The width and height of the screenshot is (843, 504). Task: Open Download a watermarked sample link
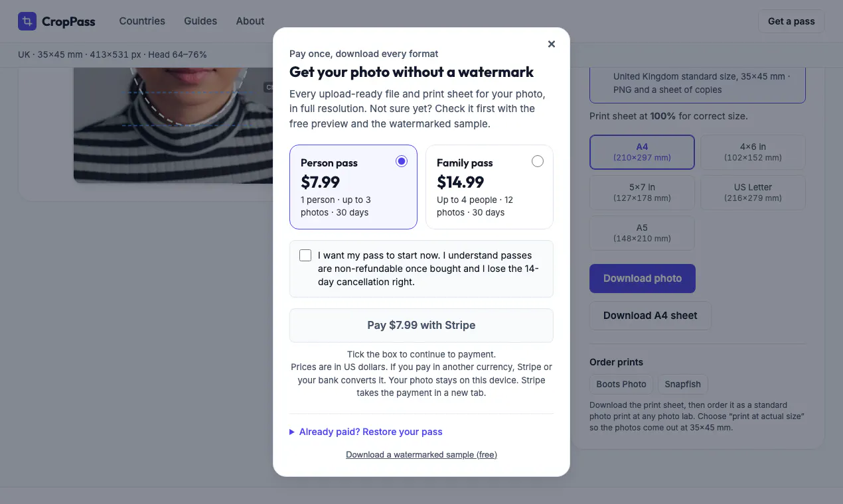(421, 455)
